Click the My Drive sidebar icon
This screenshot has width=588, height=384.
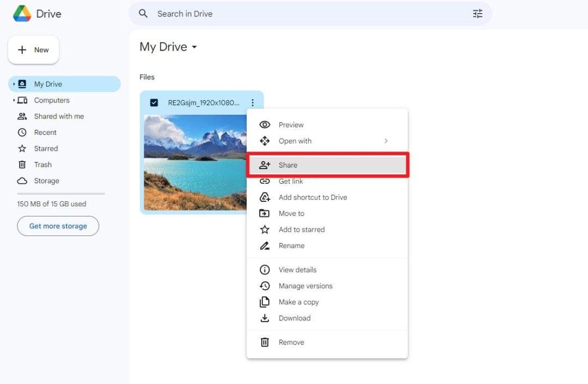(22, 84)
